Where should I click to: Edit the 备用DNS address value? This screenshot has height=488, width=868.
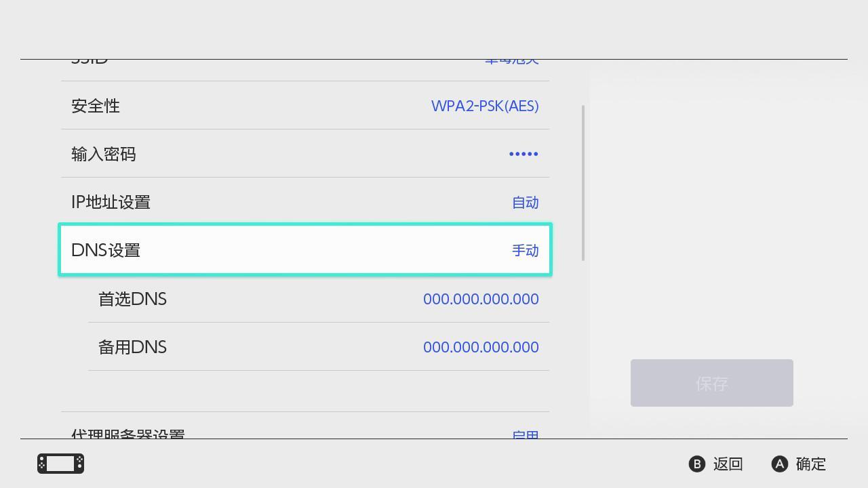click(481, 347)
